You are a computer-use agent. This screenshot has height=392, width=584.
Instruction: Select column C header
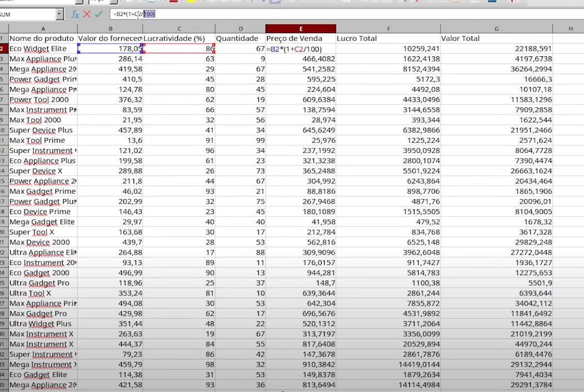pos(179,28)
